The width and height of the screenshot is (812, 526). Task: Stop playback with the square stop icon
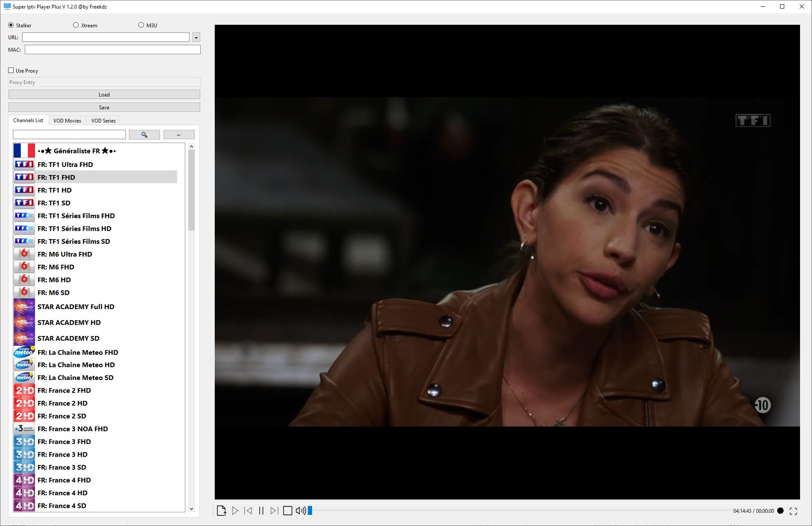(x=288, y=511)
